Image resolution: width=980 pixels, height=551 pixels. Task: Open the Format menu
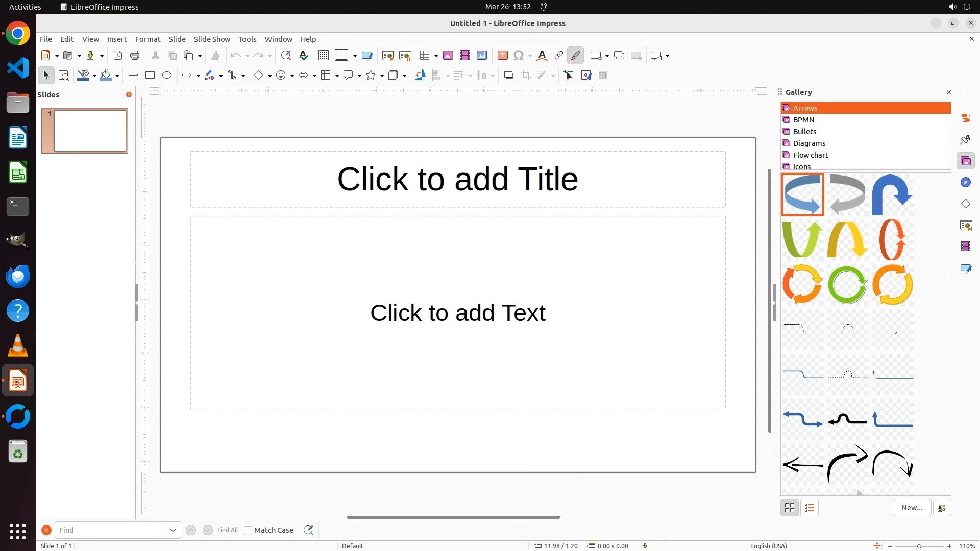coord(148,39)
